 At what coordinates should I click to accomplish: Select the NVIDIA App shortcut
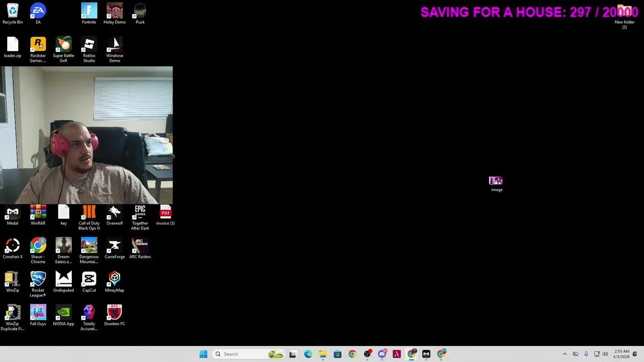click(x=63, y=316)
